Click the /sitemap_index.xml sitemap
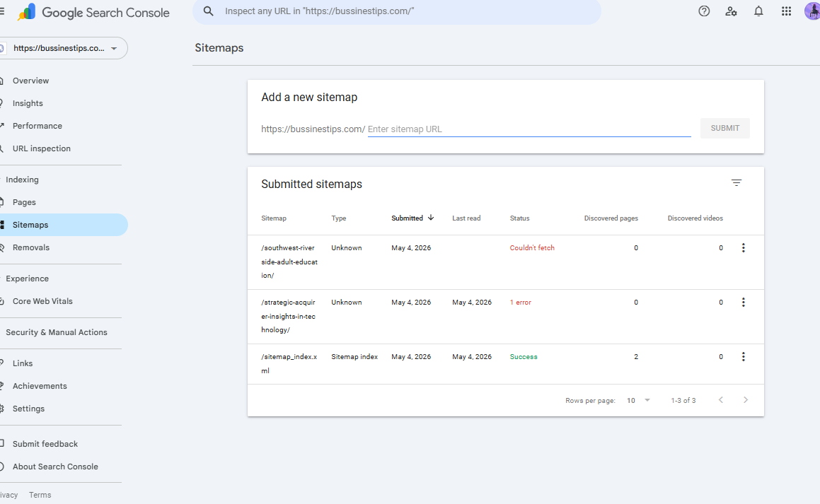Image resolution: width=820 pixels, height=504 pixels. pos(289,363)
